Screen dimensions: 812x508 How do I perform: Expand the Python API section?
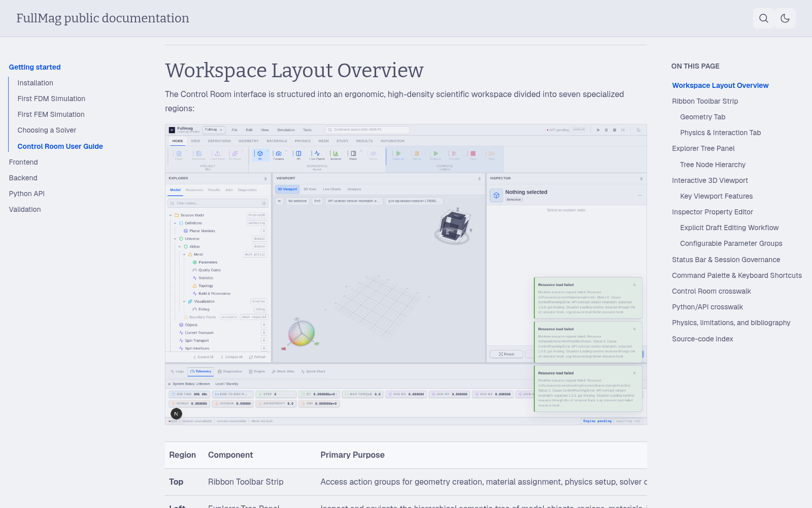point(26,194)
